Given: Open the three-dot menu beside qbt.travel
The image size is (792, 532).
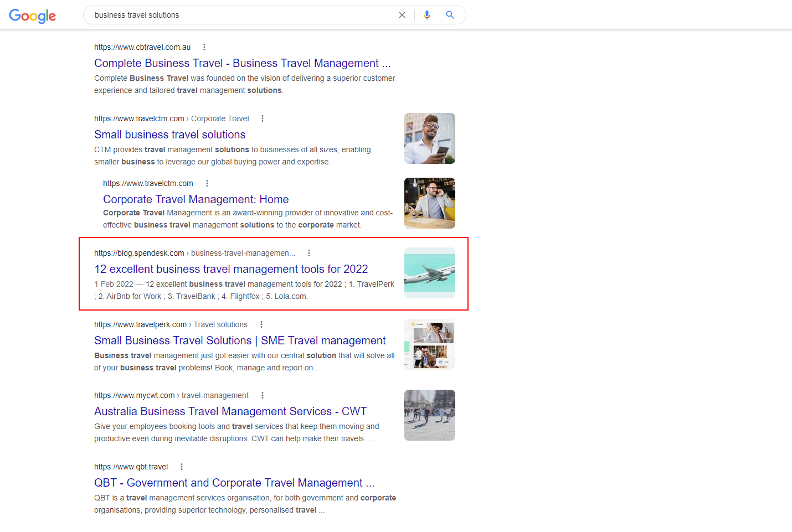Looking at the screenshot, I should [182, 467].
